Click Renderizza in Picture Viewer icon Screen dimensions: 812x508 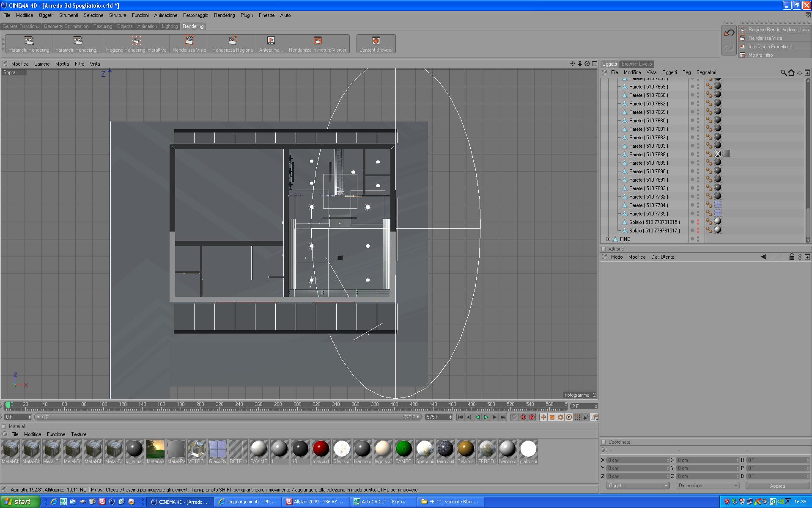coord(317,41)
